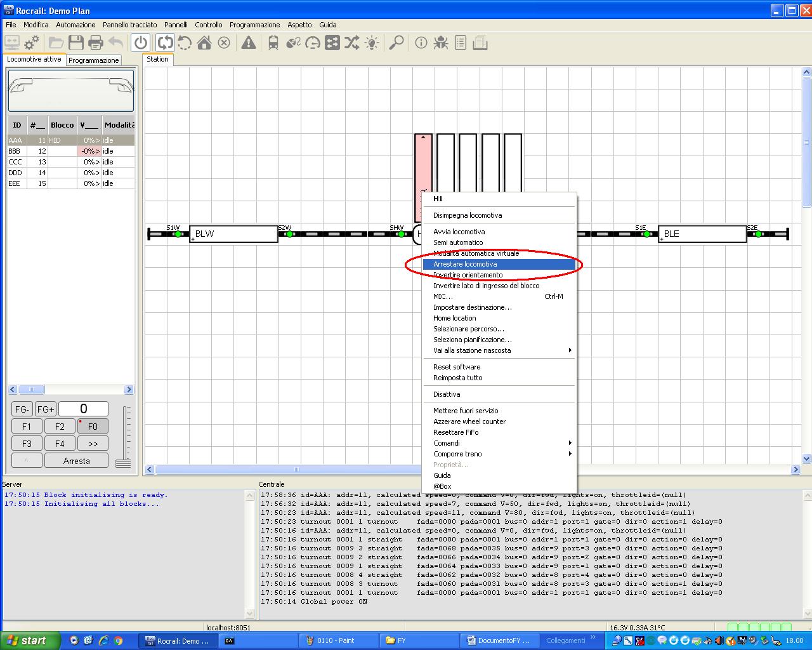Click the dashed circular arrow toolbar icon
The image size is (812, 650).
coord(185,43)
